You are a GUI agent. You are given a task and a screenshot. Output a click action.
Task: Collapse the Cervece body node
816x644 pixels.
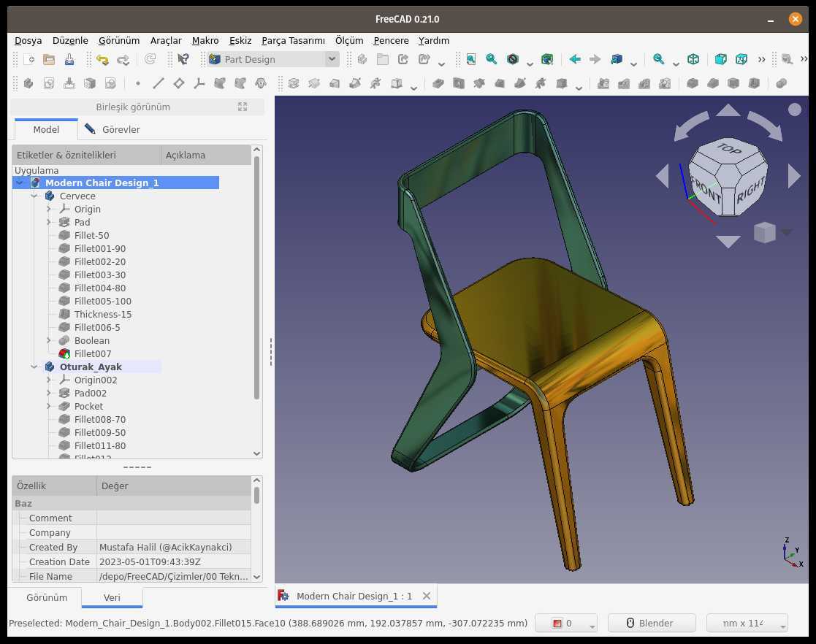[34, 196]
